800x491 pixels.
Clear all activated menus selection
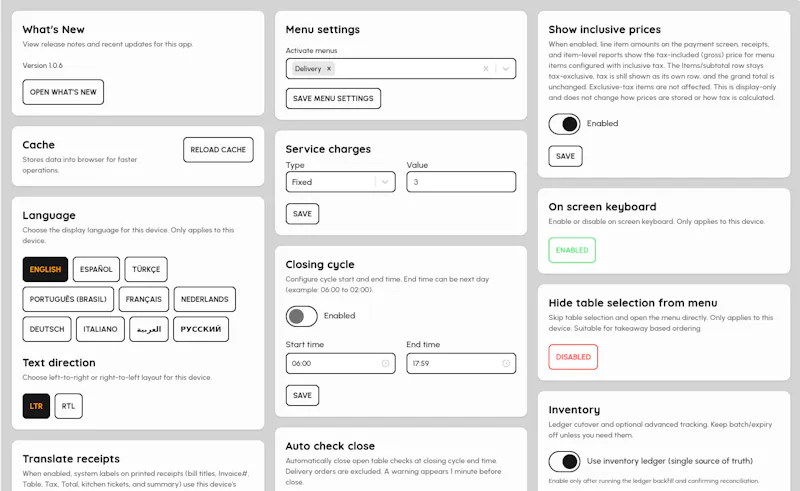pyautogui.click(x=486, y=68)
